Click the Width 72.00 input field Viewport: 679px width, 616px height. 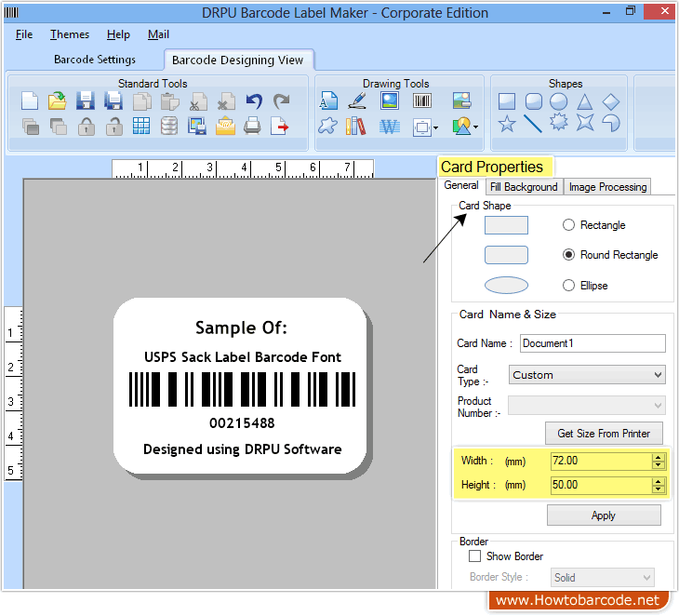click(602, 461)
